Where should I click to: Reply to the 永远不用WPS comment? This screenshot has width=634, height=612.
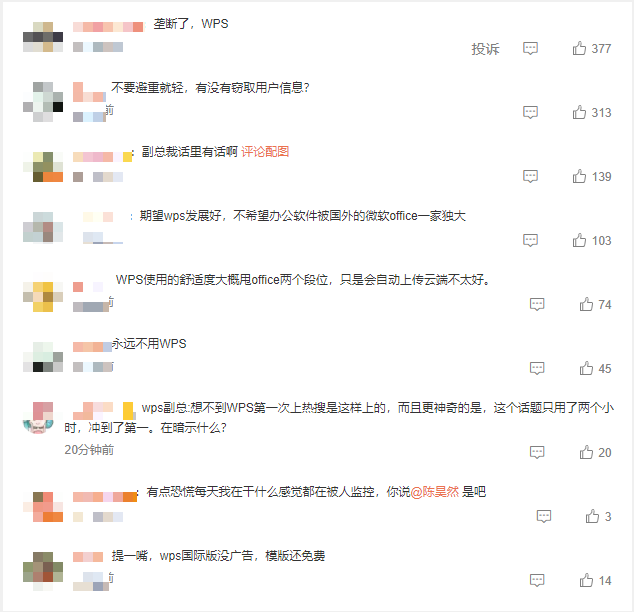pyautogui.click(x=537, y=368)
